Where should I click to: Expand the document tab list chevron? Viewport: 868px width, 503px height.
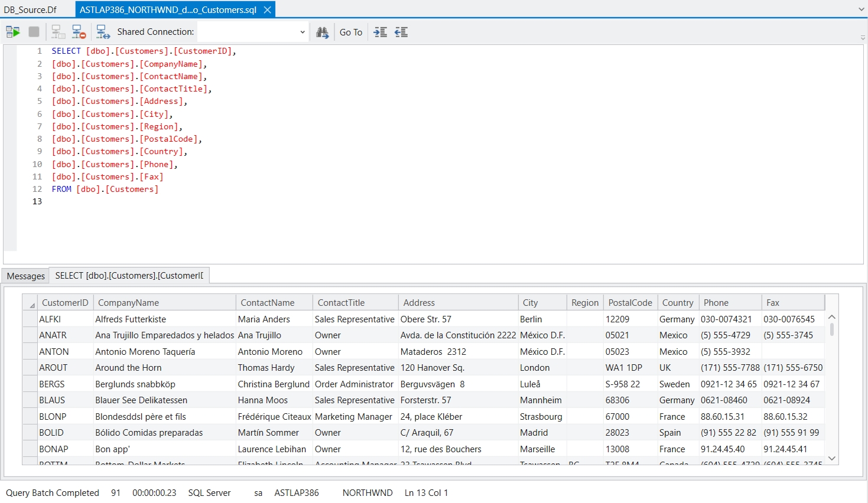point(861,9)
